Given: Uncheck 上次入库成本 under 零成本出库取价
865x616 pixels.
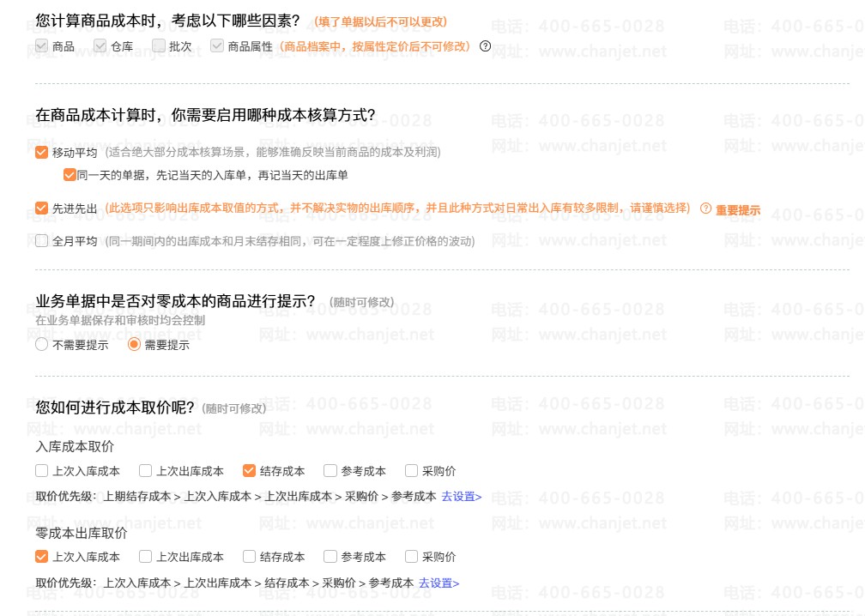Looking at the screenshot, I should (41, 557).
